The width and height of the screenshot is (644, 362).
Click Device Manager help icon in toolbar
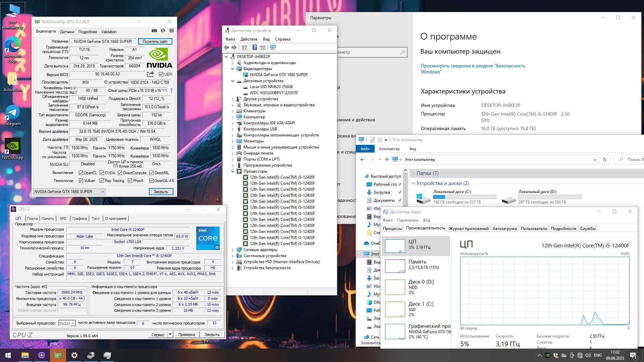pos(255,48)
